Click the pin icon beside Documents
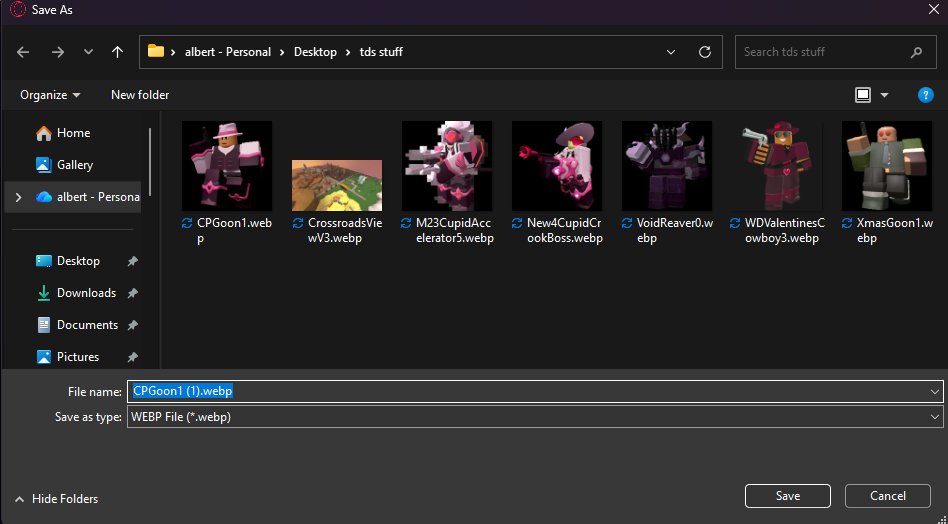The height and width of the screenshot is (524, 948). [x=132, y=325]
